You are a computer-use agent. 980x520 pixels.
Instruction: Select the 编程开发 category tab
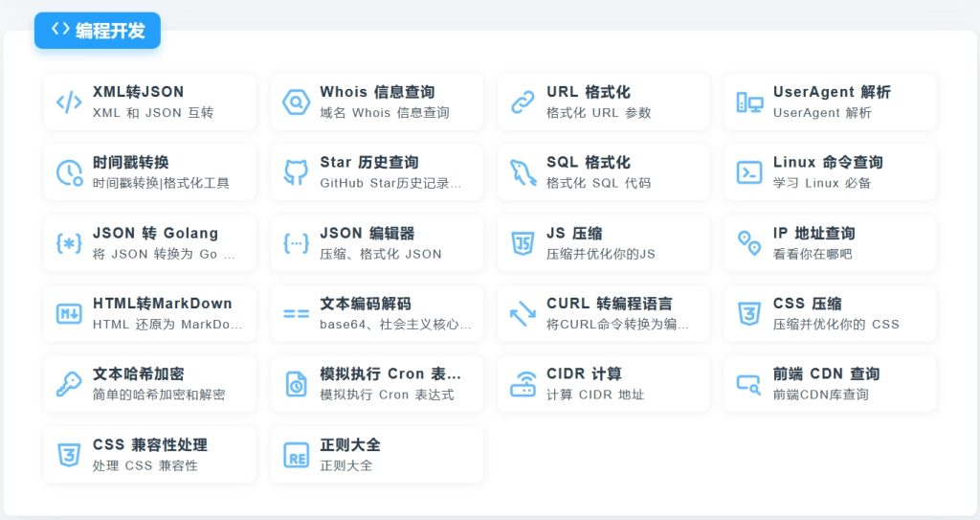click(x=98, y=30)
